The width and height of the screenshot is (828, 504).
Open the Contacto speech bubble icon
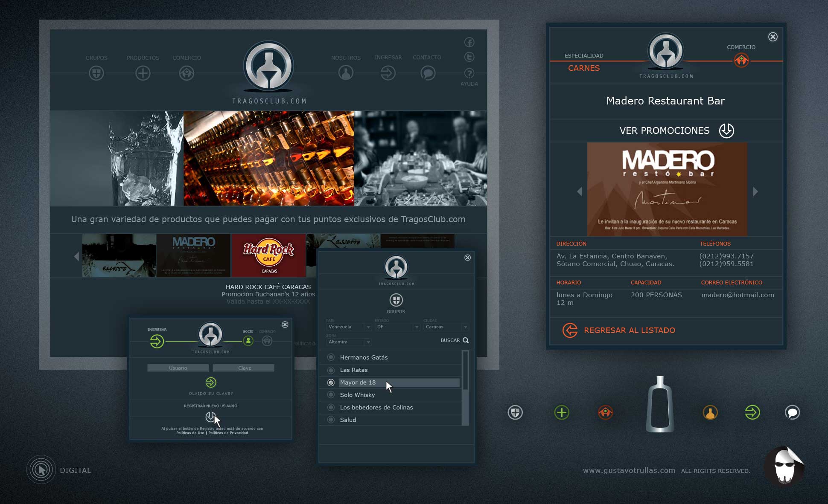click(x=428, y=73)
